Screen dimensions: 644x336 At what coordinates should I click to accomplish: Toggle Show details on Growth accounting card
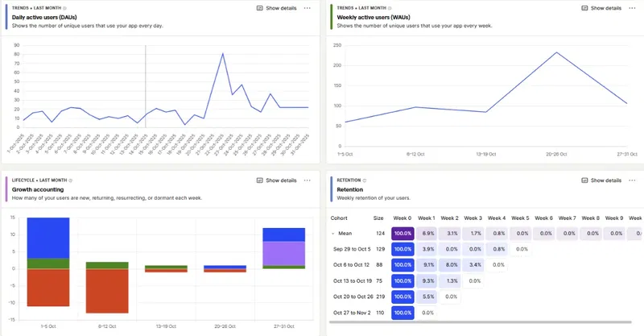click(x=276, y=180)
